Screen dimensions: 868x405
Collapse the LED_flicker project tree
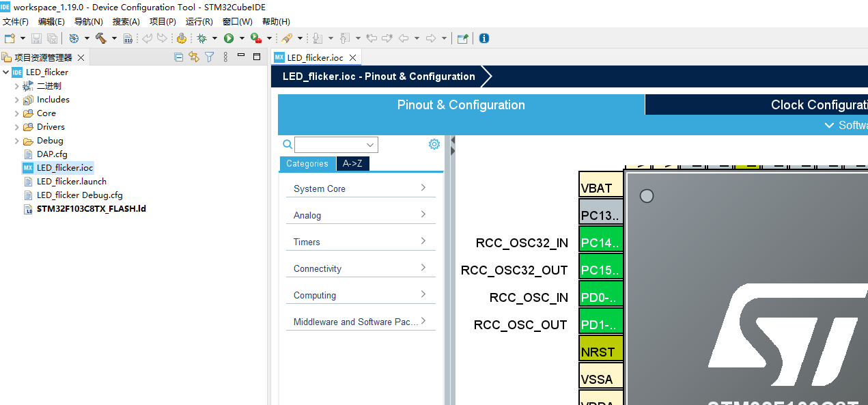pos(6,72)
